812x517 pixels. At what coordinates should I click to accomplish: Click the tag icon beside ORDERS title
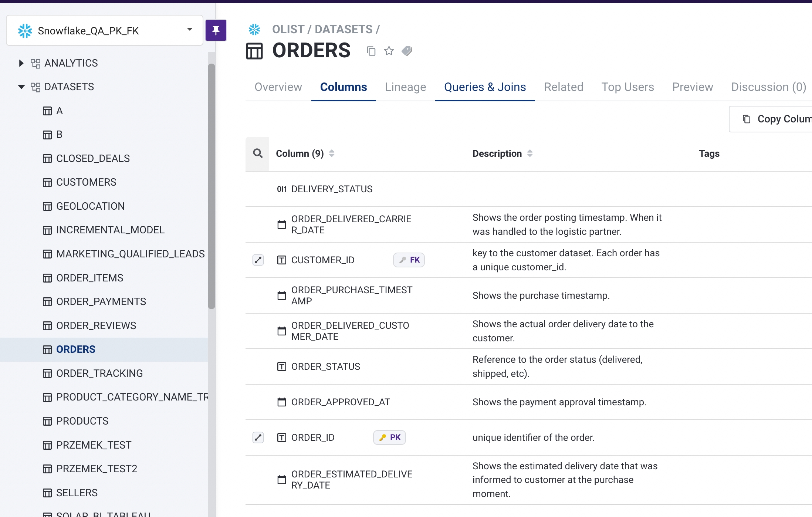pos(407,51)
